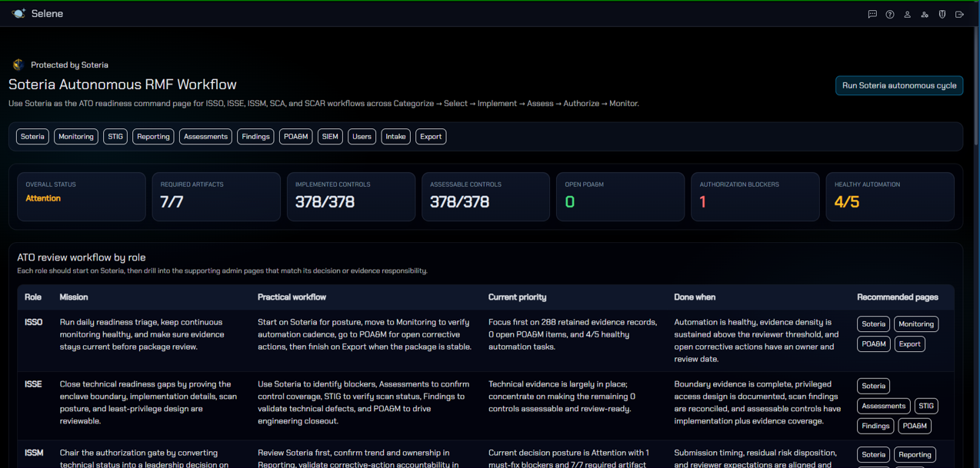This screenshot has height=468, width=980.
Task: Open the POA&M navigation pill
Action: [x=295, y=137]
